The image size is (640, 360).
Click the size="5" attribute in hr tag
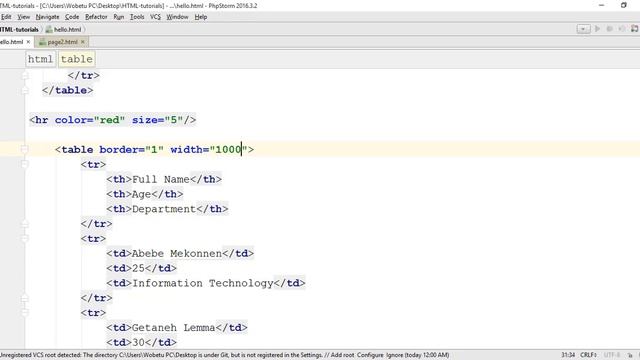click(158, 120)
